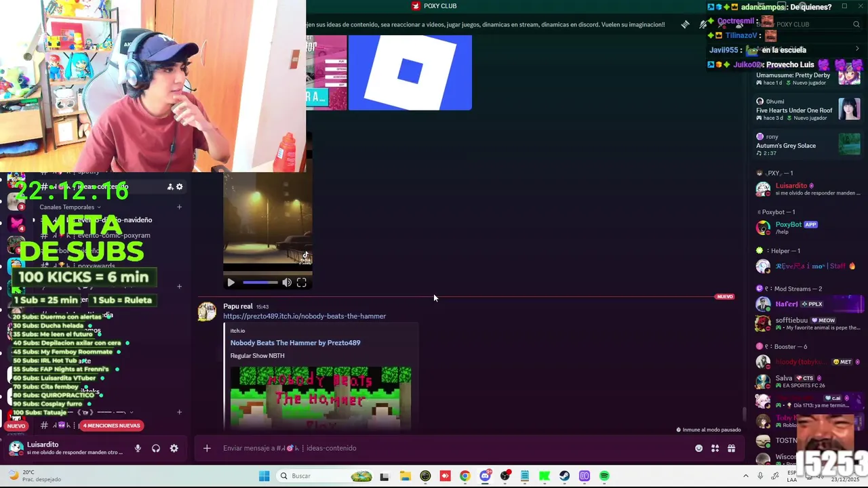Select PoxyBot in member list
868x488 pixels.
(x=808, y=228)
